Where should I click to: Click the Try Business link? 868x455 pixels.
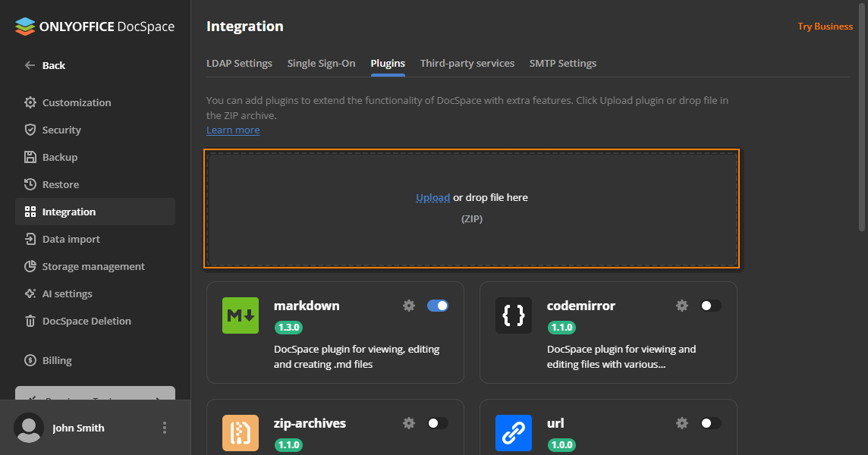pyautogui.click(x=825, y=26)
